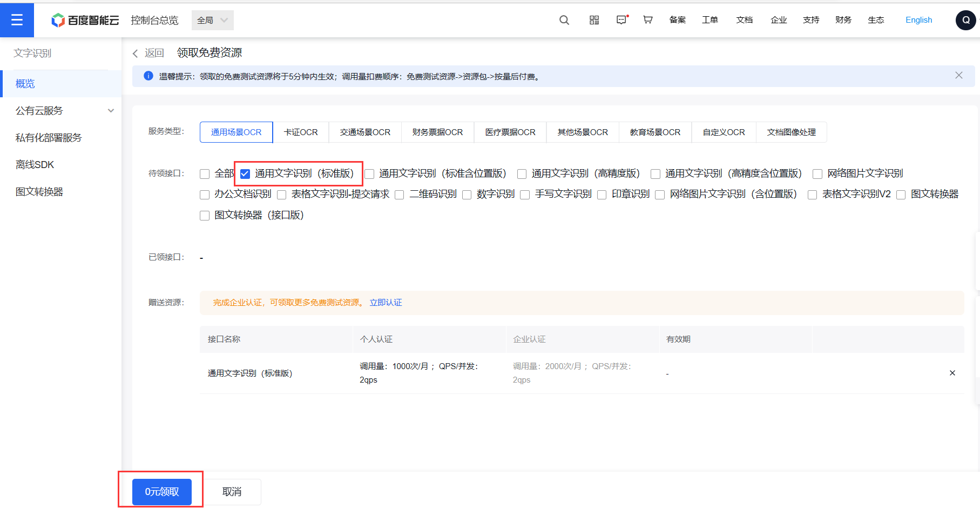Switch to the 财务票据OCR tab
This screenshot has height=508, width=980.
[x=437, y=132]
